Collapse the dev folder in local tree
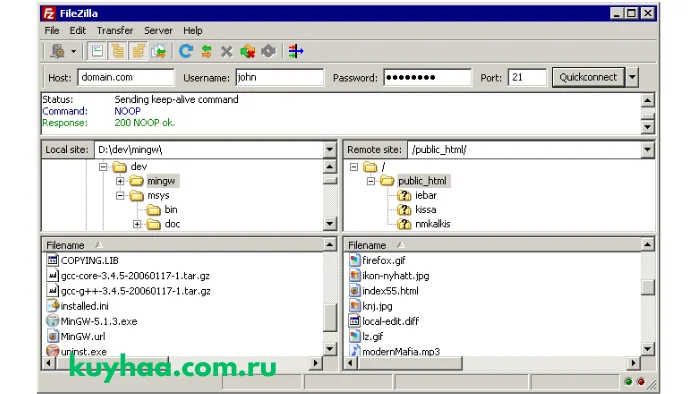This screenshot has width=700, height=394. coord(103,167)
